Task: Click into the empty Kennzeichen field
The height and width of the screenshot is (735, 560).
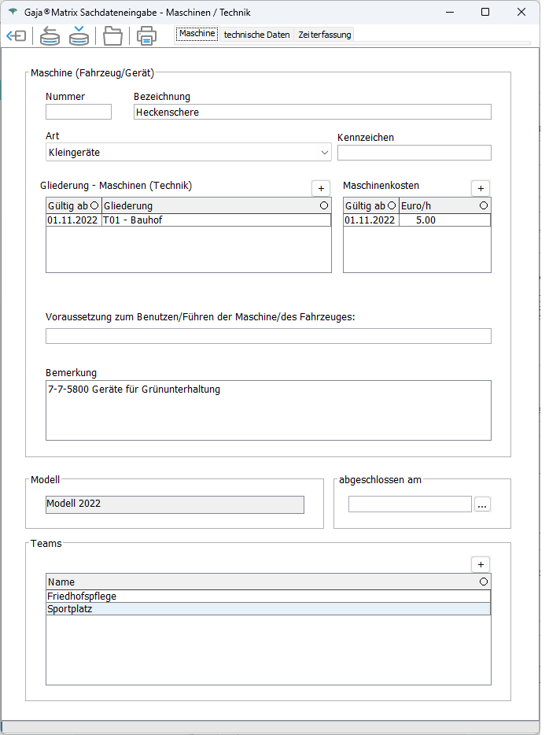Action: pyautogui.click(x=414, y=153)
